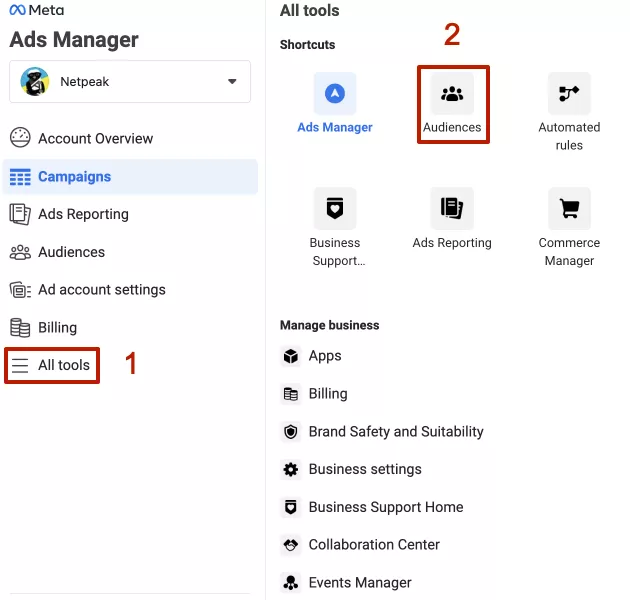
Task: Click the Business Support Home icon
Action: coord(290,507)
